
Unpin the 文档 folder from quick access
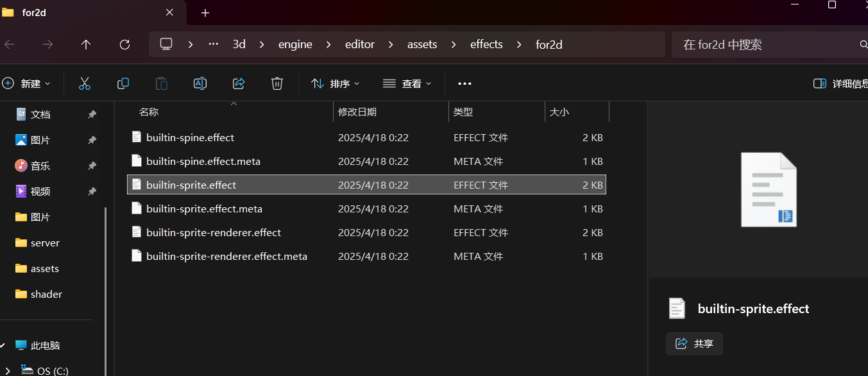point(92,114)
